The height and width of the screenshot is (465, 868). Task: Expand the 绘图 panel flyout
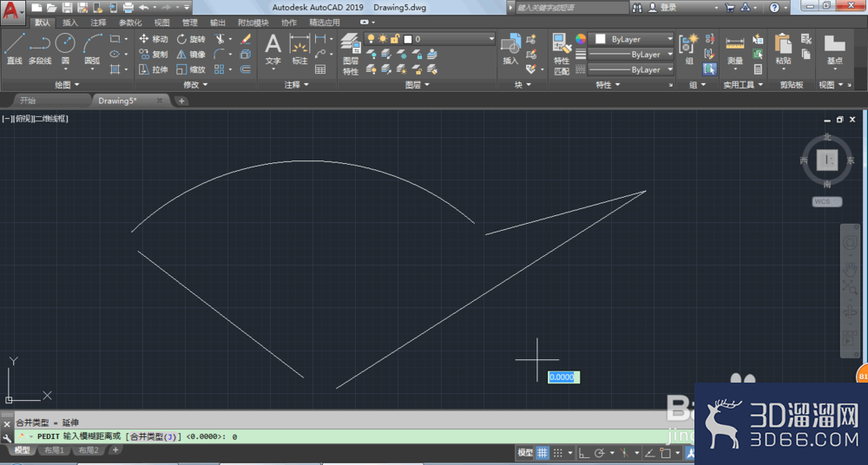pos(67,85)
